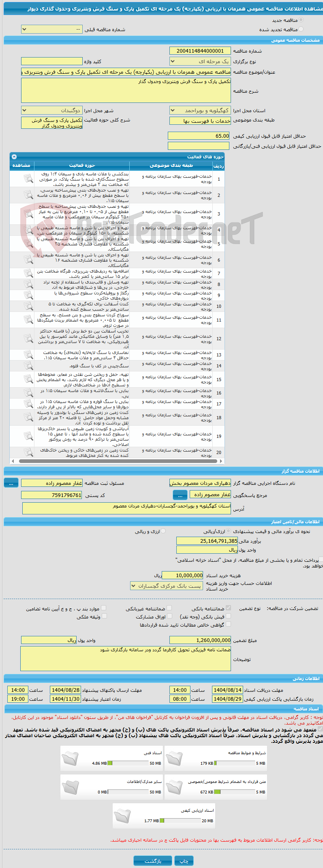Toggle the Islamic treasury bonds payment checkbox
Image resolution: width=323 pixels, height=868 pixels.
click(x=321, y=560)
